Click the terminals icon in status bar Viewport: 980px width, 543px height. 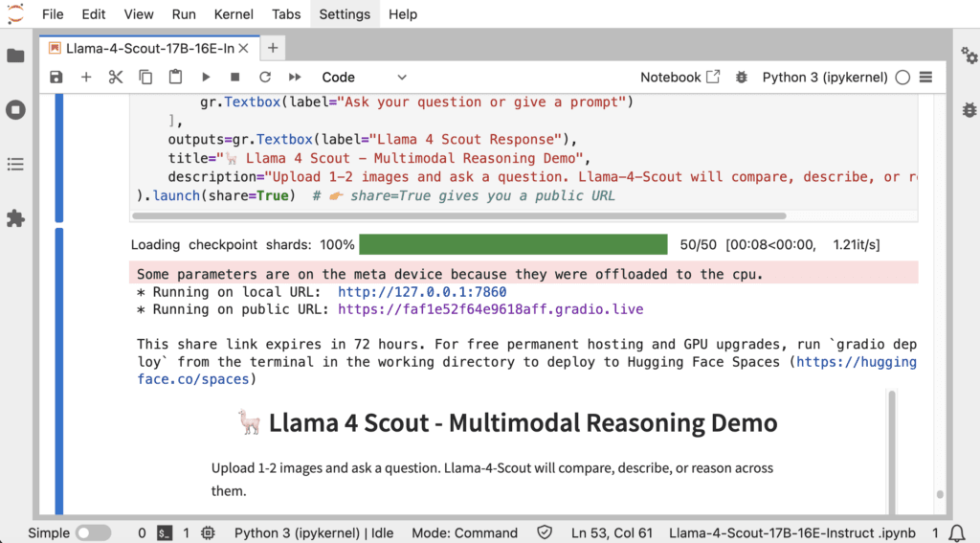[165, 533]
